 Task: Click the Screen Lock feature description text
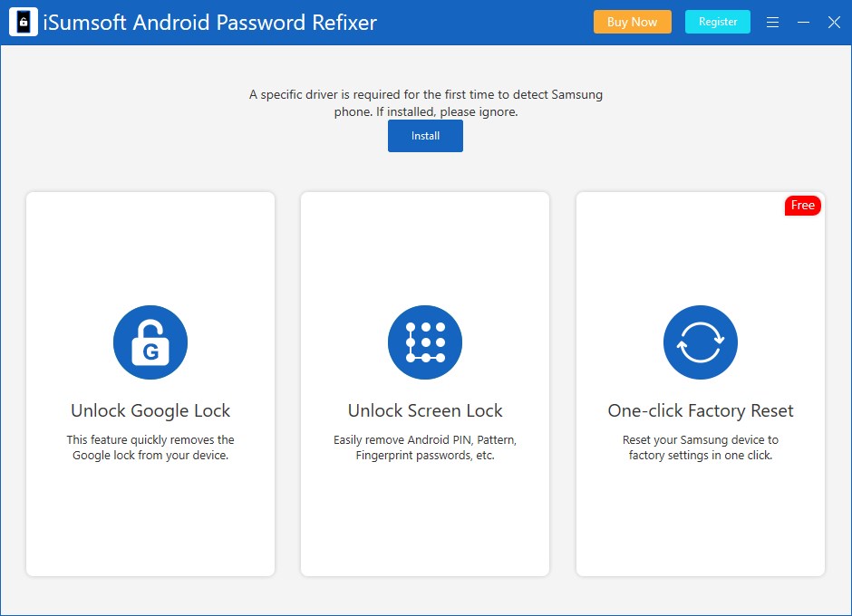tap(425, 448)
